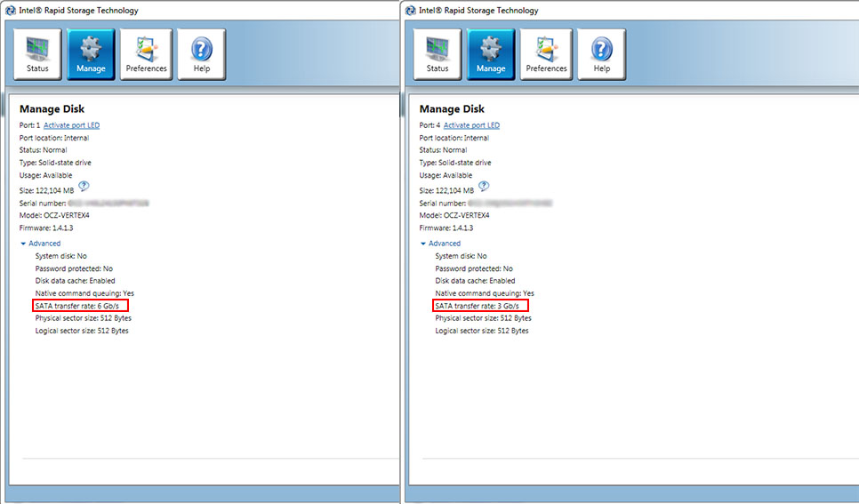Click Port location Internal in left window

click(54, 138)
